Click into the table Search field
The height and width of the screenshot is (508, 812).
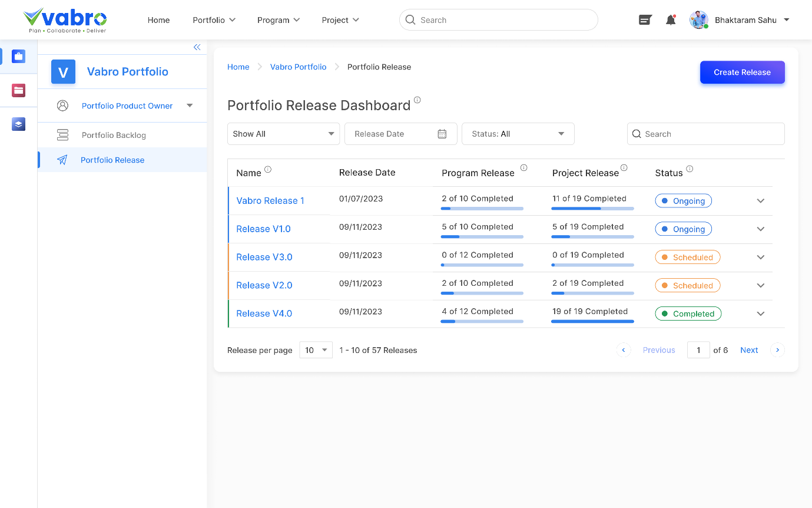[x=706, y=134]
